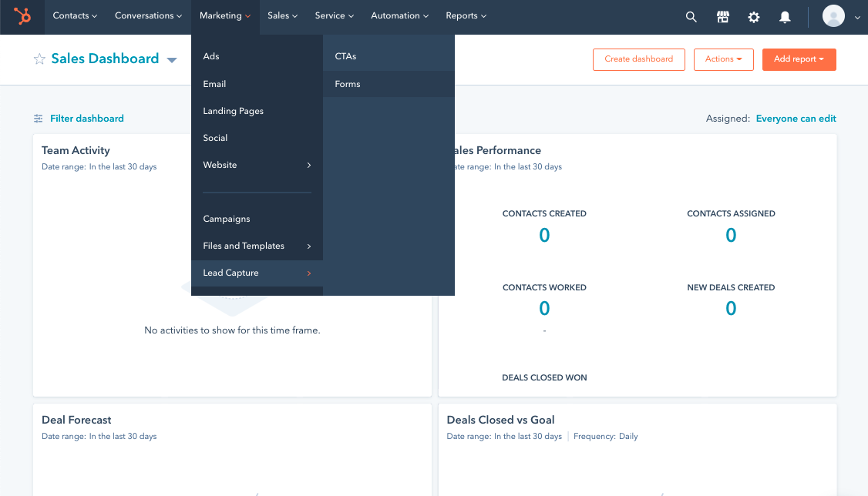Click the Create dashboard button

pyautogui.click(x=638, y=59)
